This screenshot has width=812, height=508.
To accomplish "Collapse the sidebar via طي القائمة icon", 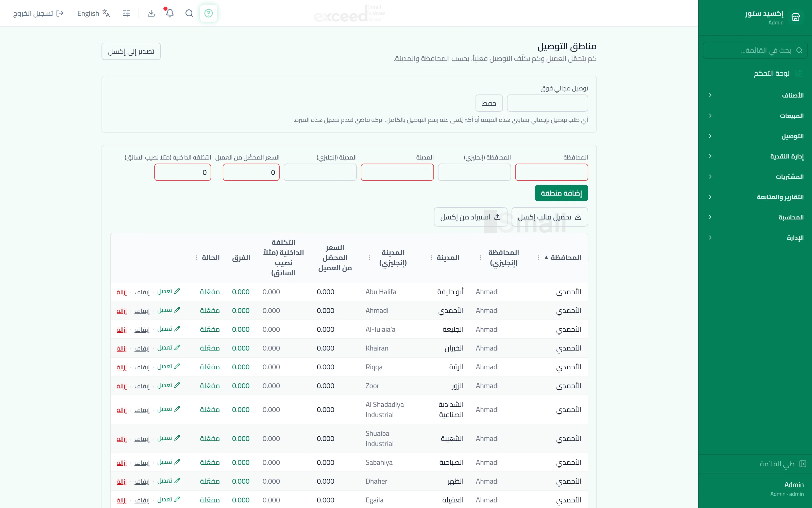I will (803, 464).
